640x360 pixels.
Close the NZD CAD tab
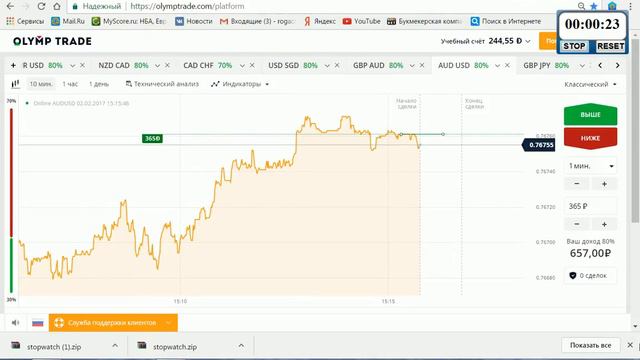click(x=167, y=65)
